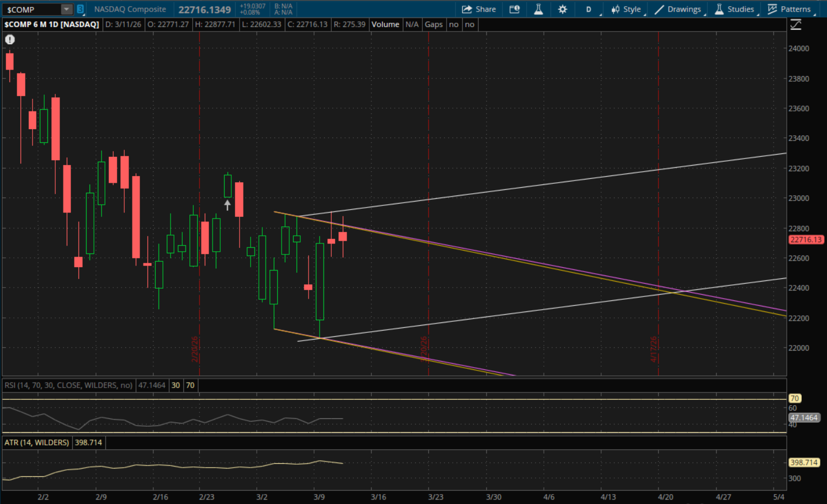Image resolution: width=827 pixels, height=504 pixels.
Task: Click the RSI overbought 70 value box
Action: [190, 385]
